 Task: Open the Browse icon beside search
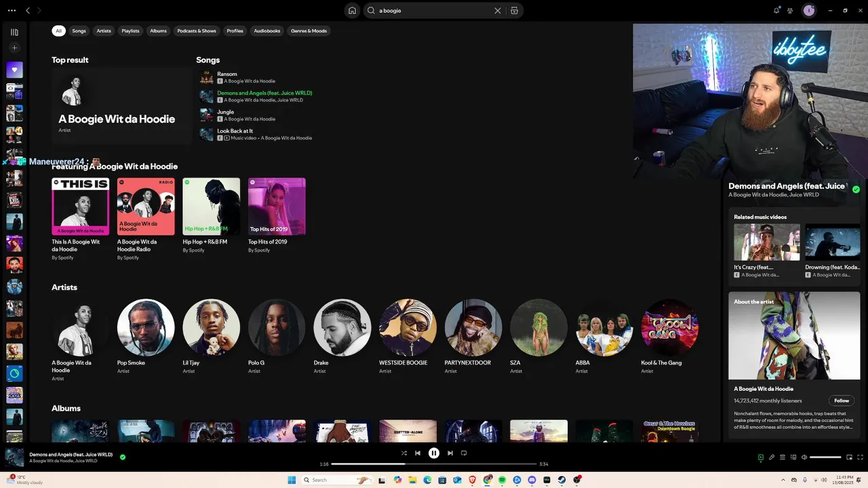(x=514, y=11)
